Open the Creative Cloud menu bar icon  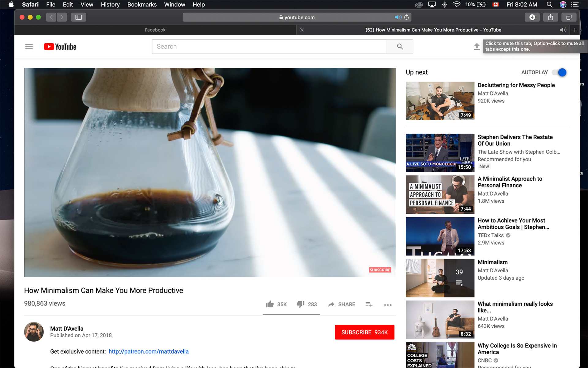419,5
